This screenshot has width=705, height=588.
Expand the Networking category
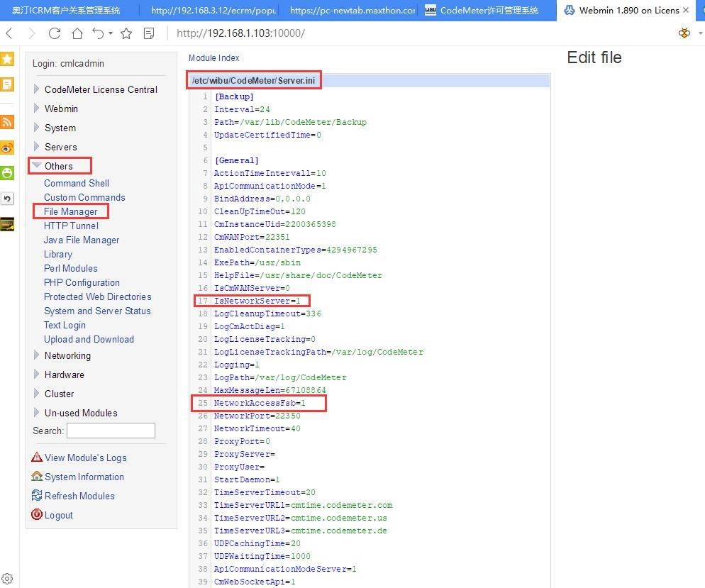[x=36, y=355]
